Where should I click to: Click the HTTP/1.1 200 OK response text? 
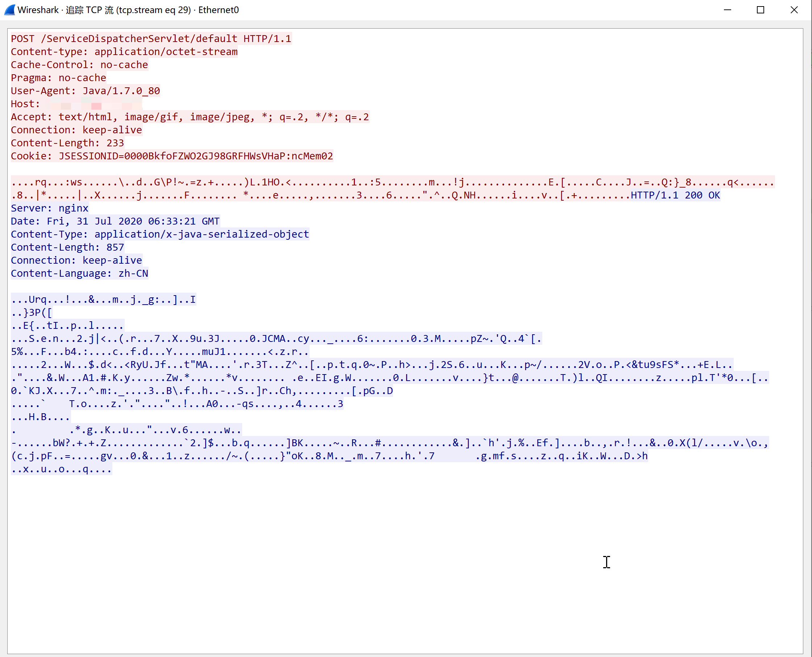pos(675,195)
